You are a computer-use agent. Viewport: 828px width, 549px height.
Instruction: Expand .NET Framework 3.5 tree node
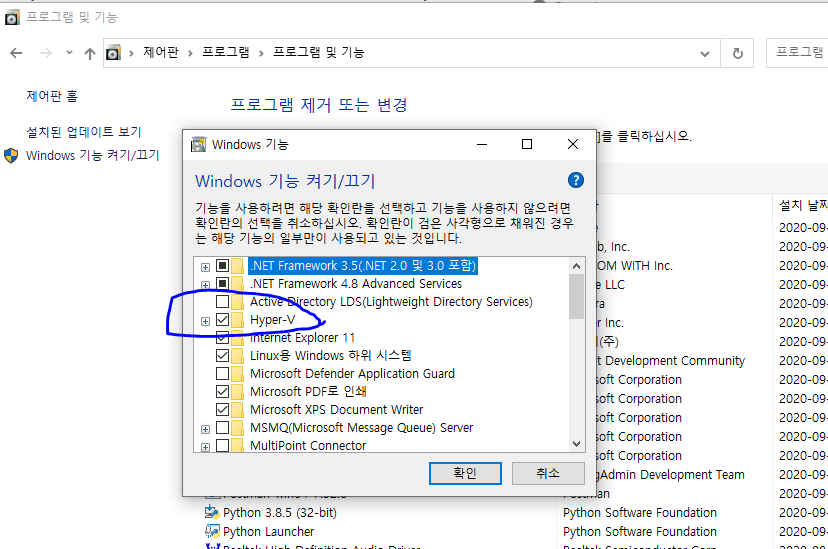click(205, 267)
